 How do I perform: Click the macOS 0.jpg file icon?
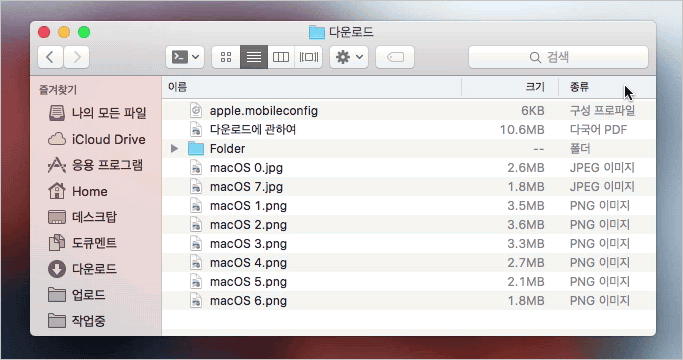tap(196, 168)
